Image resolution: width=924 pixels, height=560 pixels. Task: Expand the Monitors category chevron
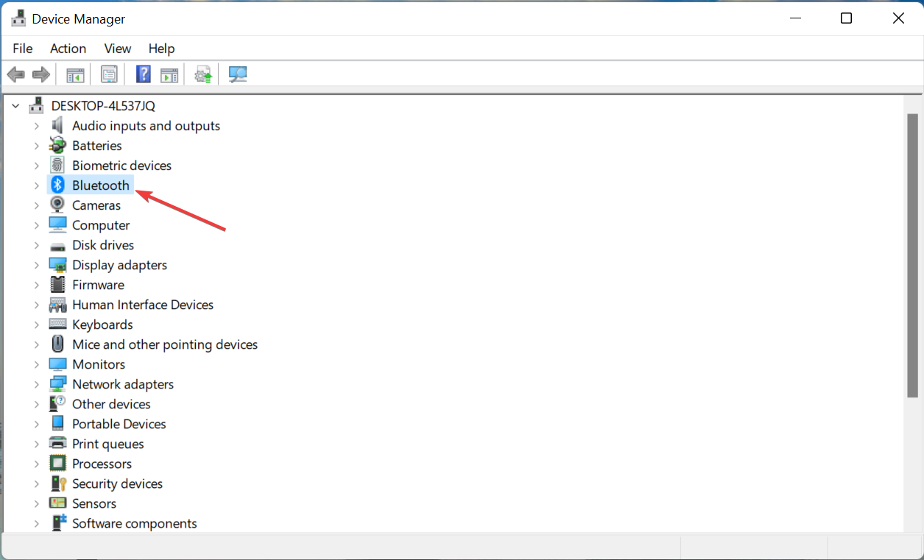tap(36, 364)
